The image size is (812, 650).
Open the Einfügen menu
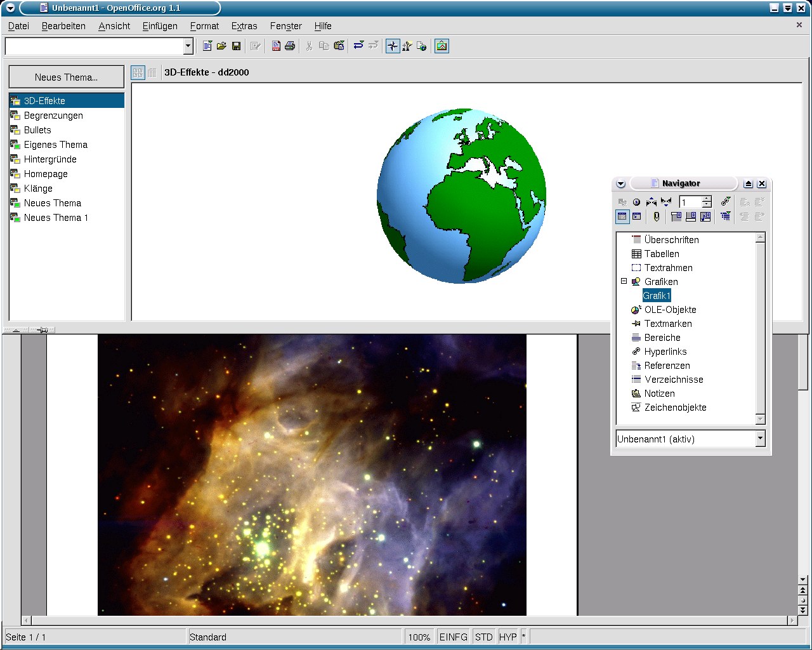pyautogui.click(x=160, y=26)
